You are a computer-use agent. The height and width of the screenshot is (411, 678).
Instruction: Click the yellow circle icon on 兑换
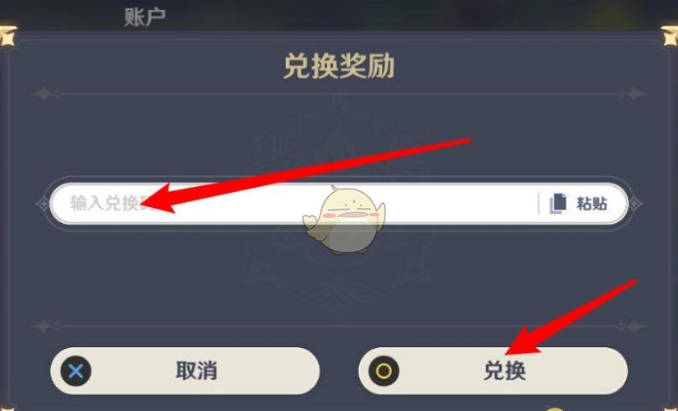[384, 371]
